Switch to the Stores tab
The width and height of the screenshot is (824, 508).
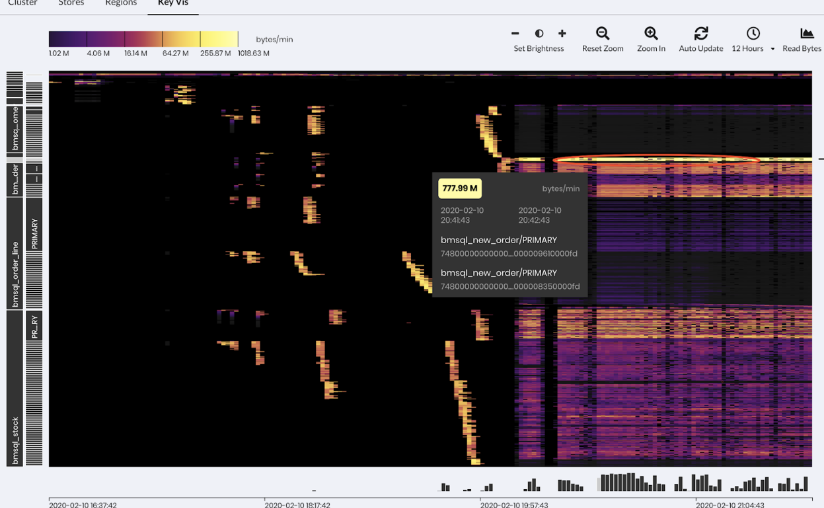(x=71, y=4)
